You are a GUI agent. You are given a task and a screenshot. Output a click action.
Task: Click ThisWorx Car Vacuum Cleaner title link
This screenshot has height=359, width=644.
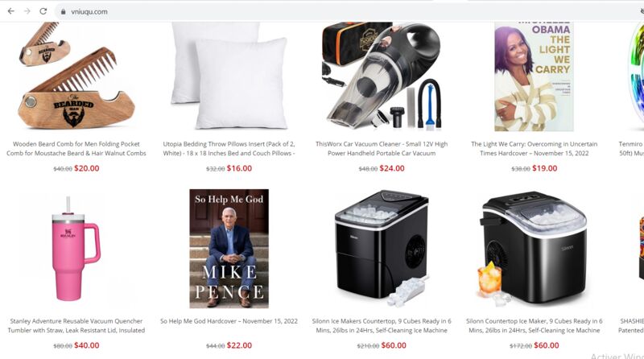click(382, 148)
